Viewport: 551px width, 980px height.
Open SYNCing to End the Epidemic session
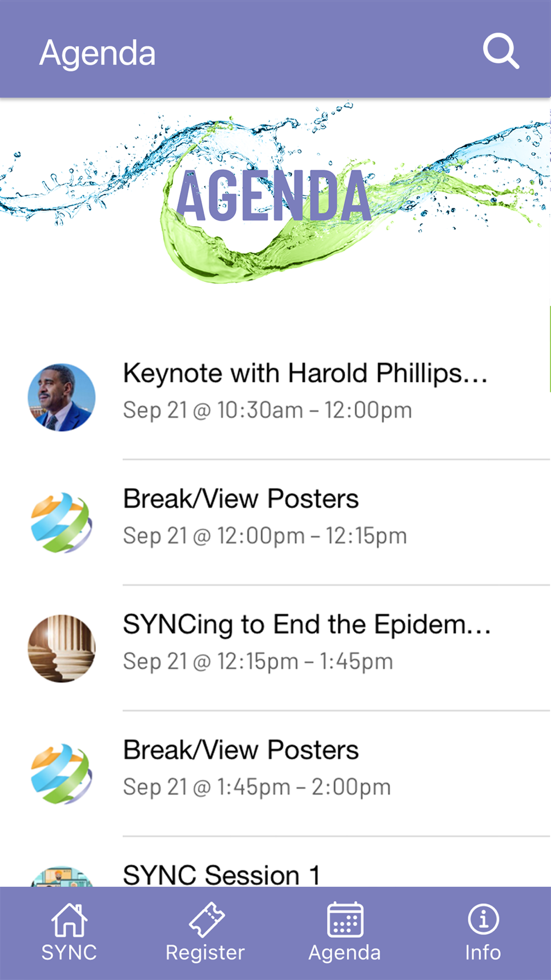point(275,648)
